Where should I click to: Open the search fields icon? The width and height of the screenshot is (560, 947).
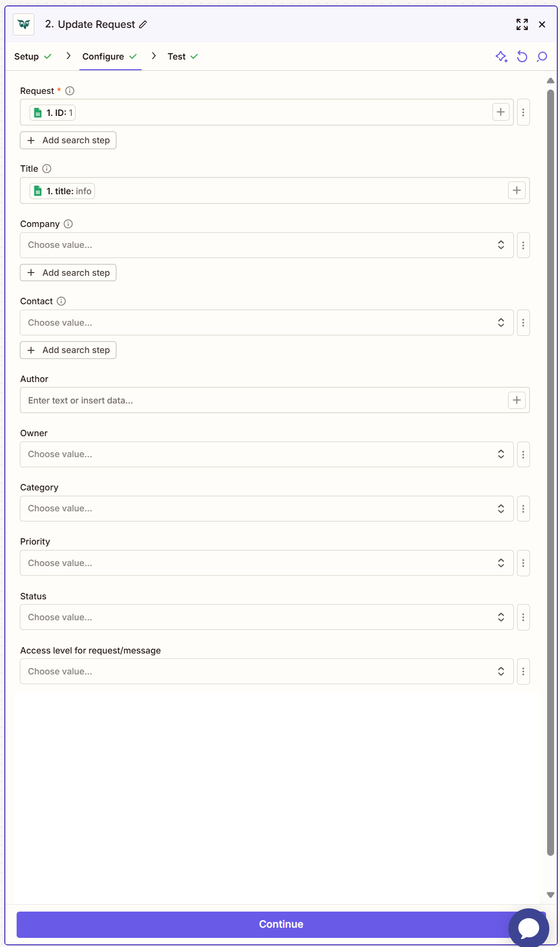tap(542, 56)
